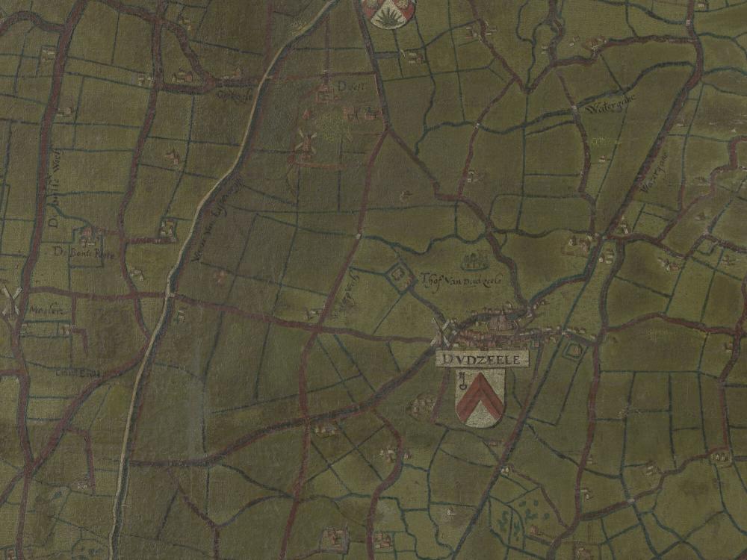Image resolution: width=747 pixels, height=560 pixels.
Task: Select the partial coat of arms at the top edge
Action: tap(388, 13)
